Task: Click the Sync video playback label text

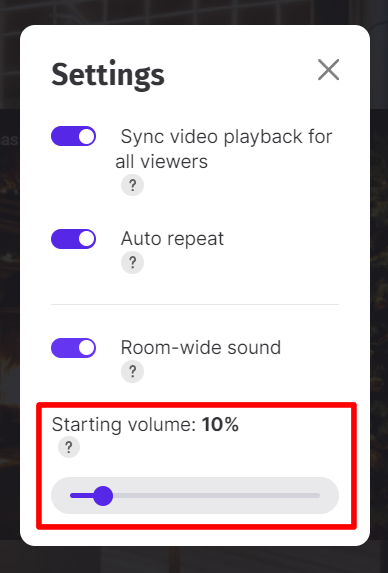Action: coord(224,149)
